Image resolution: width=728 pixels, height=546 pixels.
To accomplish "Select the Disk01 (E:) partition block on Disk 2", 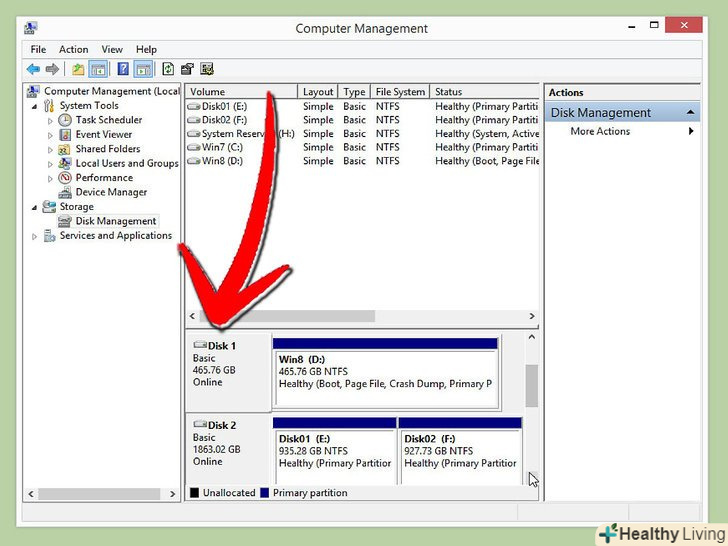I will [334, 451].
